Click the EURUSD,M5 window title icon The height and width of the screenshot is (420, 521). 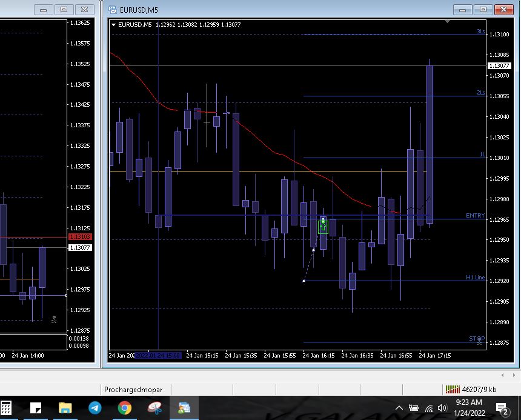click(x=112, y=9)
